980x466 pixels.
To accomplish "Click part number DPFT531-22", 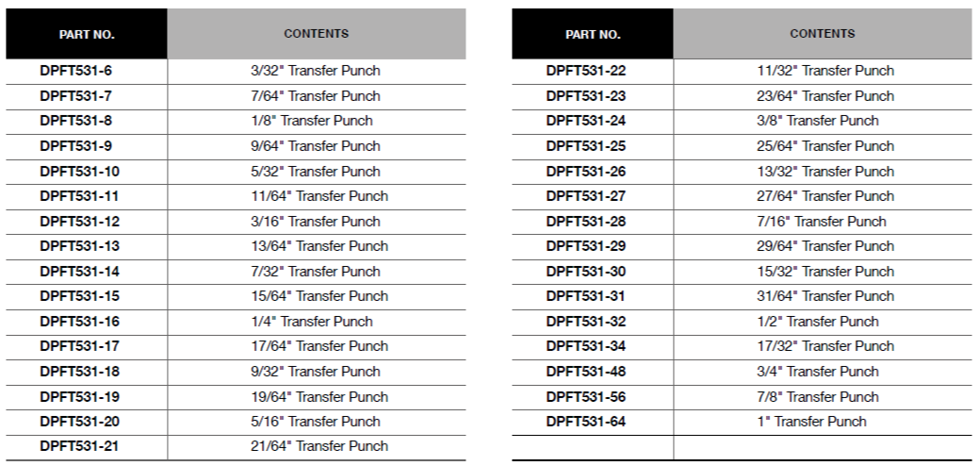I will tap(586, 71).
